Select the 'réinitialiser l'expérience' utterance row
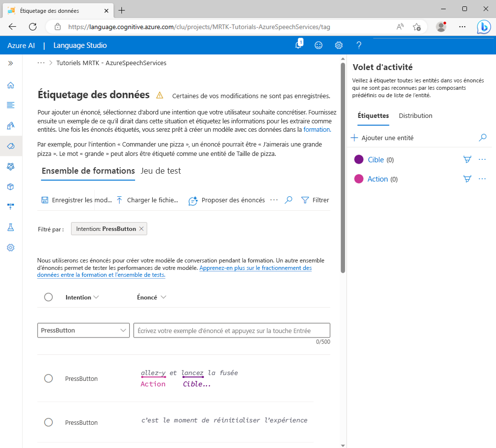The width and height of the screenshot is (496, 448). 48,422
